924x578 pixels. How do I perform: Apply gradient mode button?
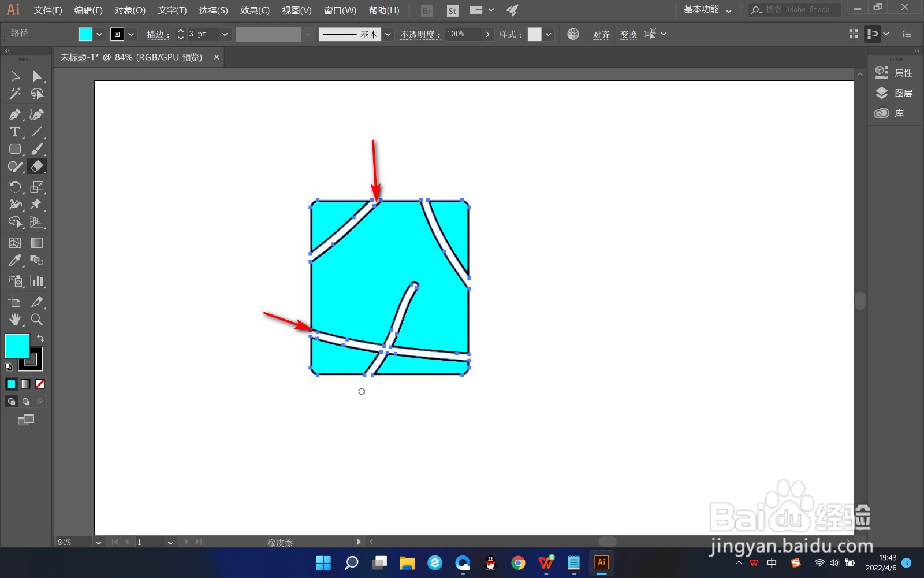click(x=26, y=384)
